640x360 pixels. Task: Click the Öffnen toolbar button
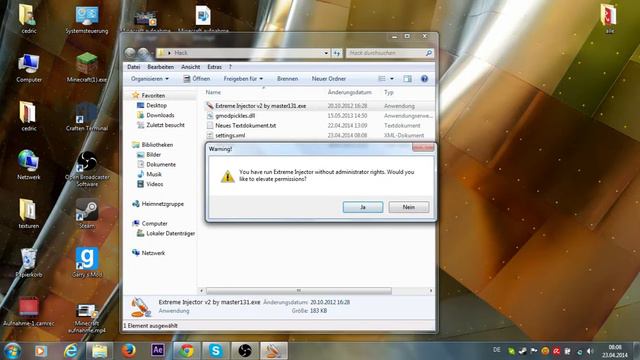click(197, 79)
